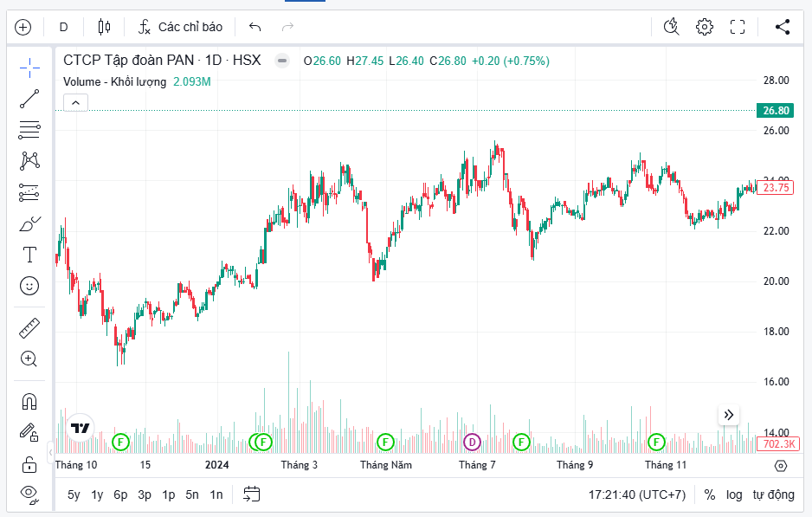The image size is (812, 517).
Task: Select the crosshair cursor tool
Action: point(29,68)
